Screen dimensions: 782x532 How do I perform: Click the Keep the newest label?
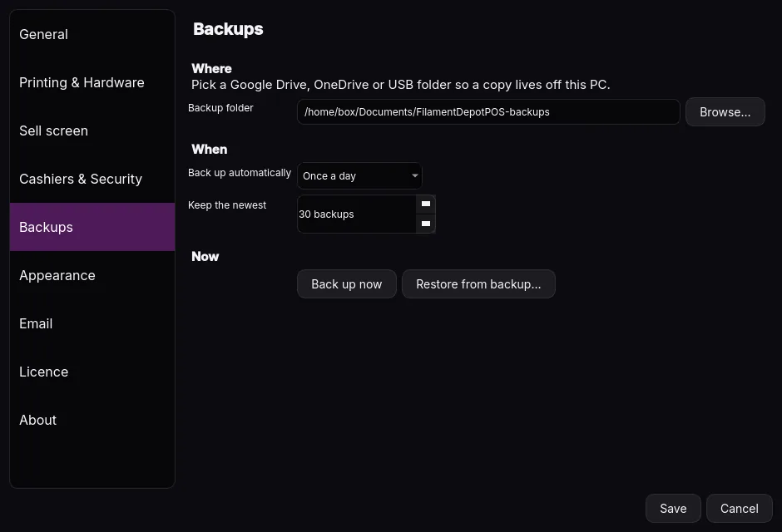[227, 205]
